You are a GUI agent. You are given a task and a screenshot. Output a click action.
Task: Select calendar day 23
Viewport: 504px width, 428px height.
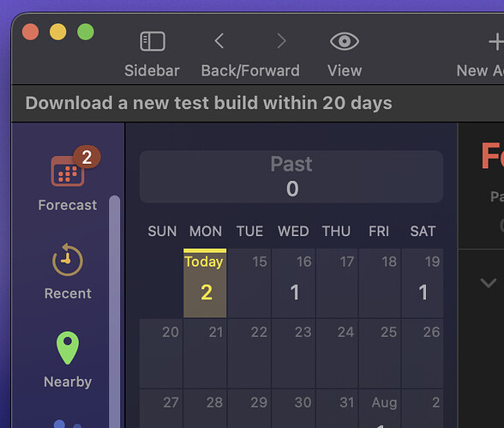click(x=293, y=353)
